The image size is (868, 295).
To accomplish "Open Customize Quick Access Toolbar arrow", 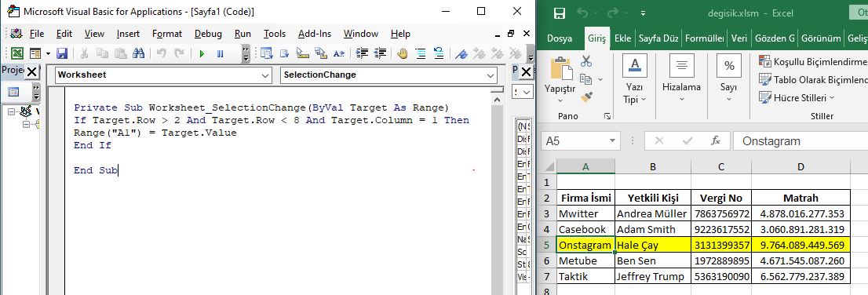I will pos(643,13).
